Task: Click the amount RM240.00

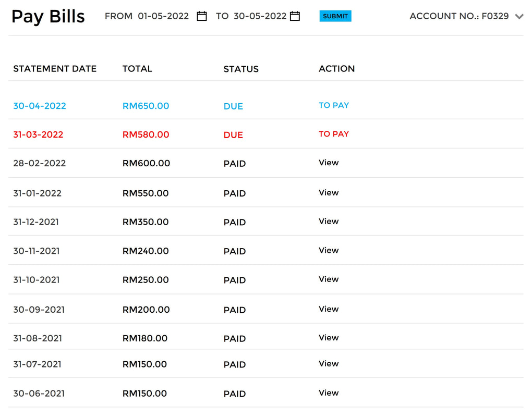Action: click(146, 251)
